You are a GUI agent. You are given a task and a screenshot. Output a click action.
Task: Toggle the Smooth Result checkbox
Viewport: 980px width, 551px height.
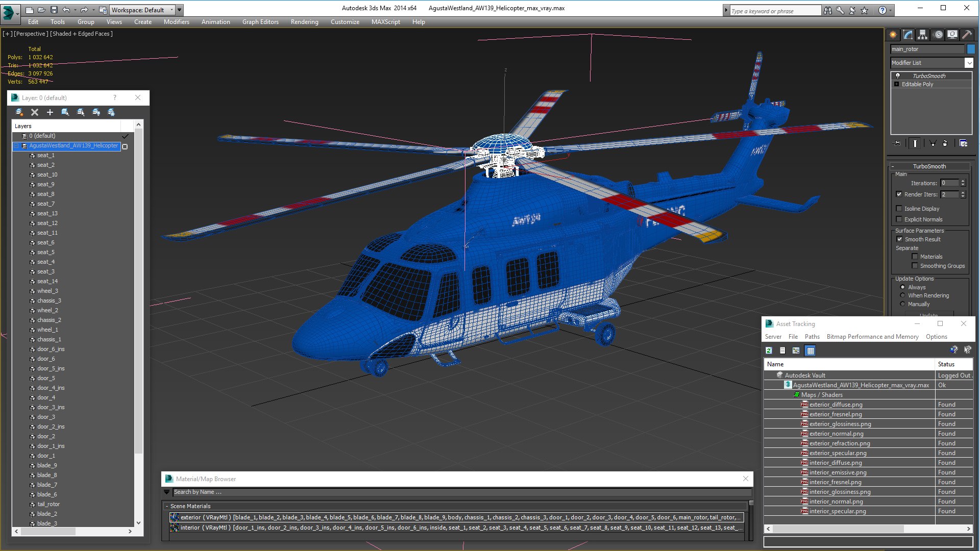click(900, 239)
